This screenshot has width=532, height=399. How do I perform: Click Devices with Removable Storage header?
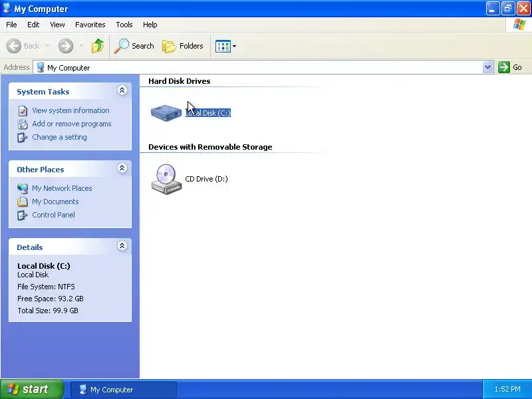(x=210, y=147)
